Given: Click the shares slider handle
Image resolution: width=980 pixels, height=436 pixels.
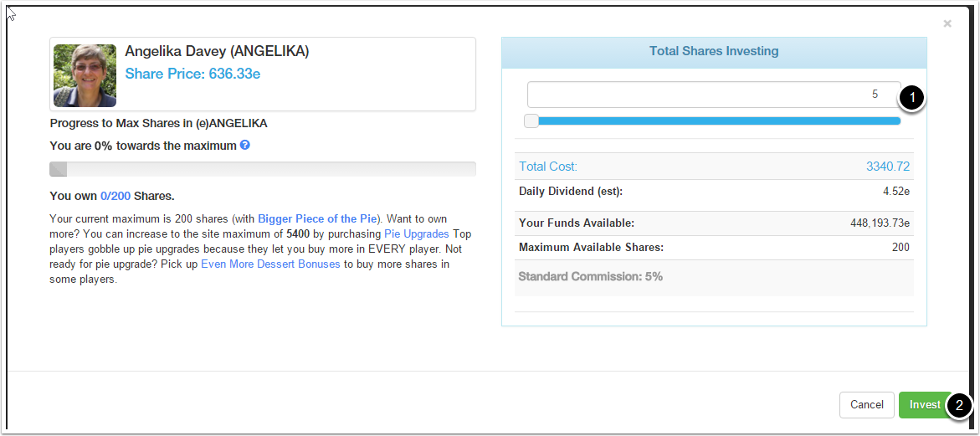Looking at the screenshot, I should click(x=531, y=121).
